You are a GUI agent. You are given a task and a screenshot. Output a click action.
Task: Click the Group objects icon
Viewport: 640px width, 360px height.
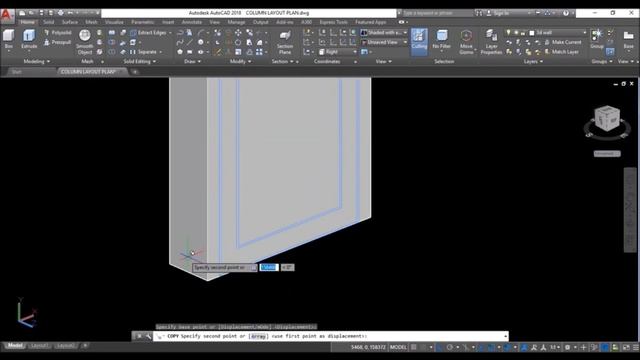(x=597, y=38)
